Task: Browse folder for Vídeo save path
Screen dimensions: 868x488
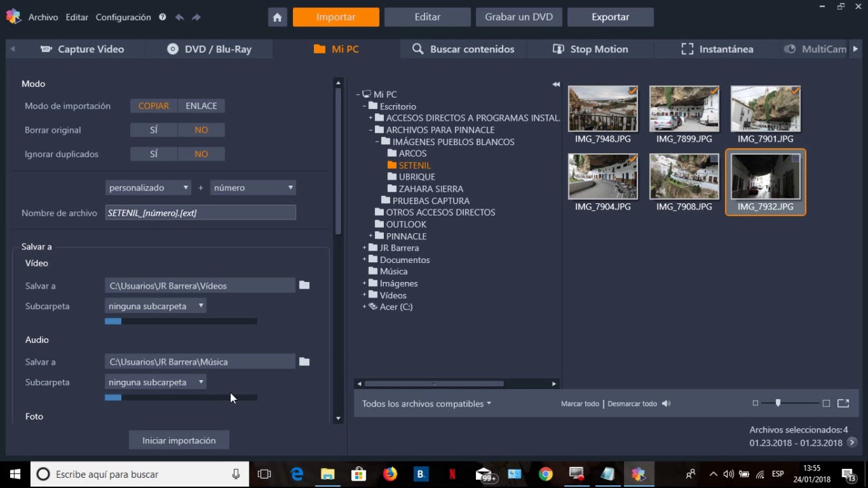Action: click(x=304, y=285)
